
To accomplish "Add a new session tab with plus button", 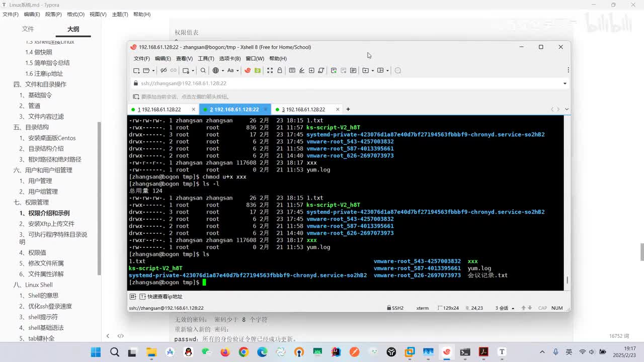I will [x=348, y=109].
